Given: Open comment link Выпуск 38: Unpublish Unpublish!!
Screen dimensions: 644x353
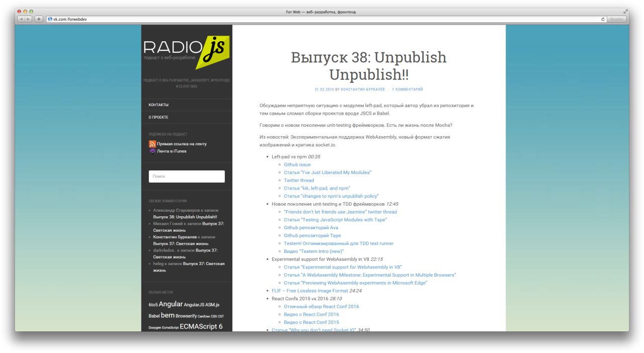Looking at the screenshot, I should click(185, 217).
